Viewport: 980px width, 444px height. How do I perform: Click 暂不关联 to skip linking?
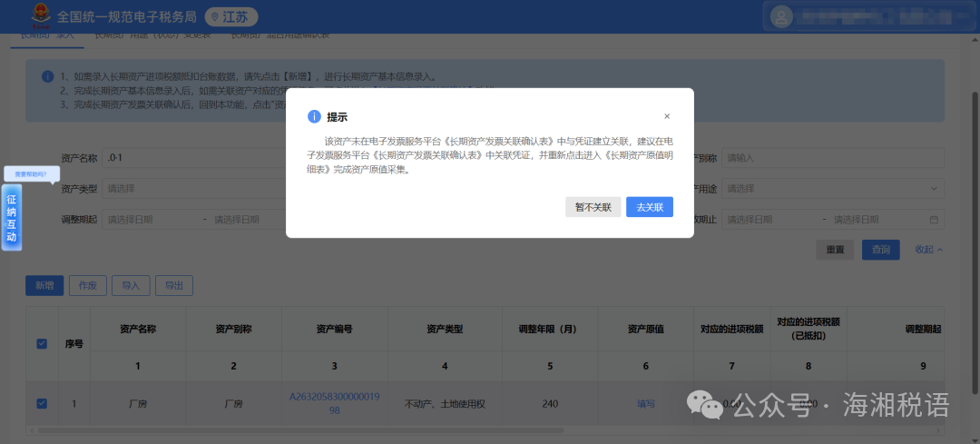coord(593,207)
